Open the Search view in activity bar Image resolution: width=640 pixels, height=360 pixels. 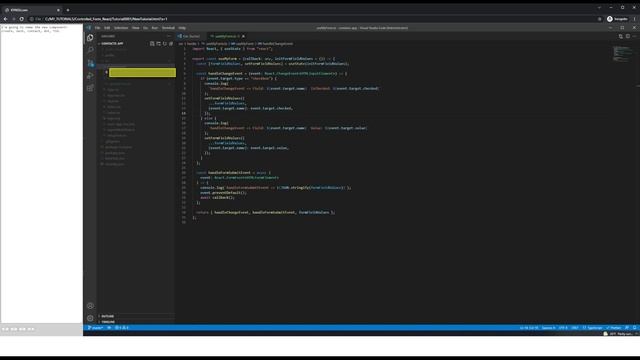point(90,50)
